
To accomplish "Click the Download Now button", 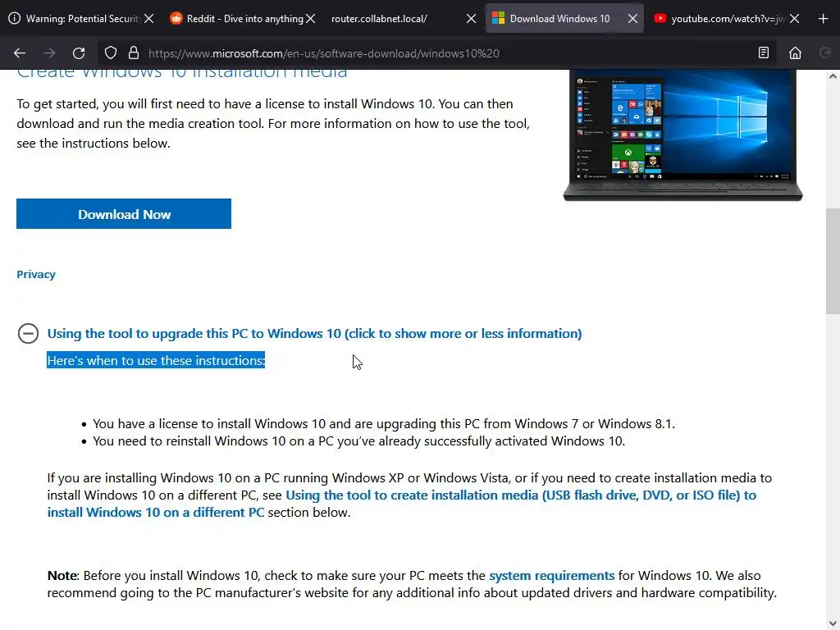I will 124,214.
